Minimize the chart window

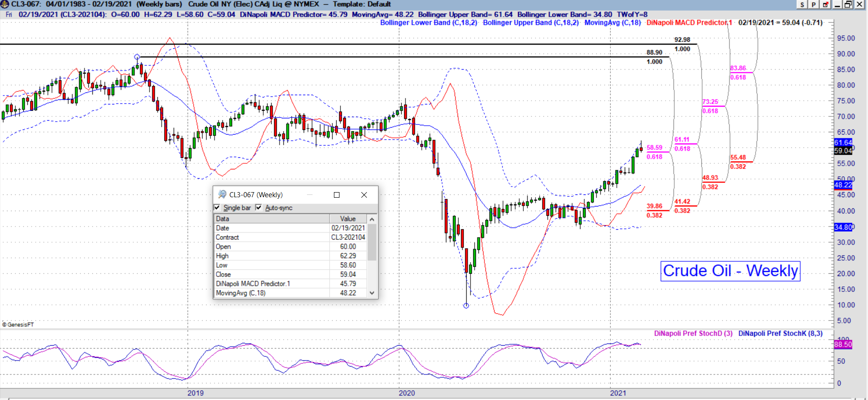(837, 5)
